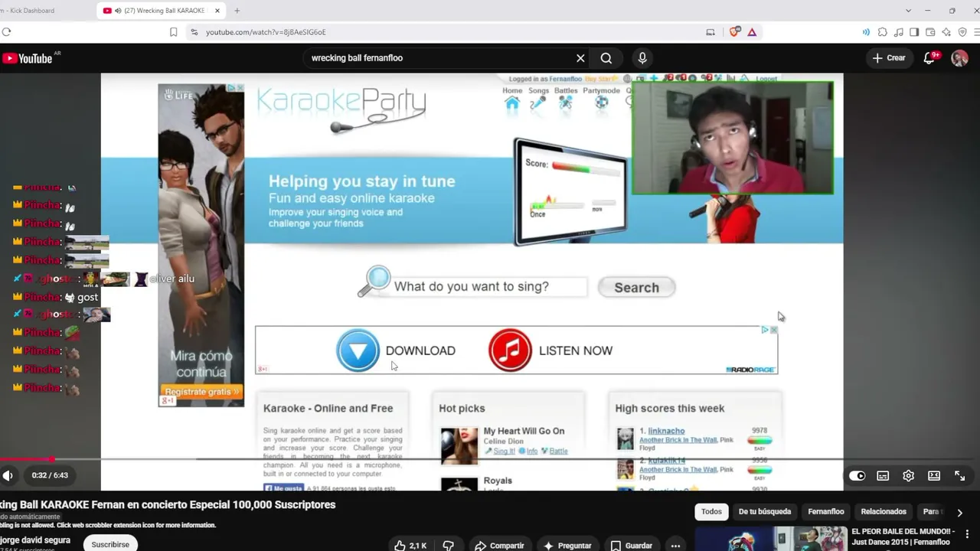Start voice search with the microphone
This screenshot has height=551, width=980.
click(x=642, y=58)
